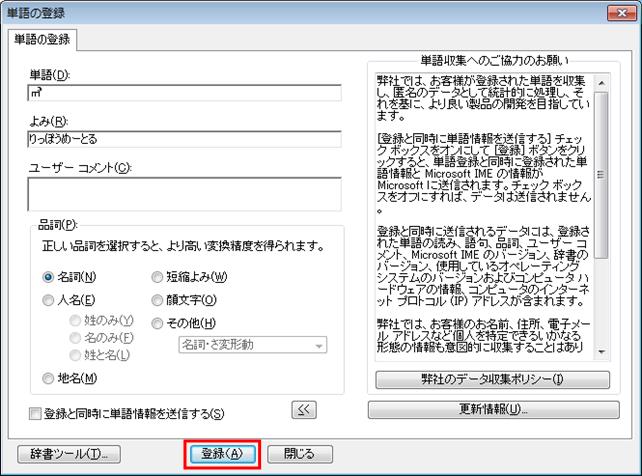This screenshot has height=476, width=642.
Task: Click the scroll-down arrow in the text pane
Action: 601,352
